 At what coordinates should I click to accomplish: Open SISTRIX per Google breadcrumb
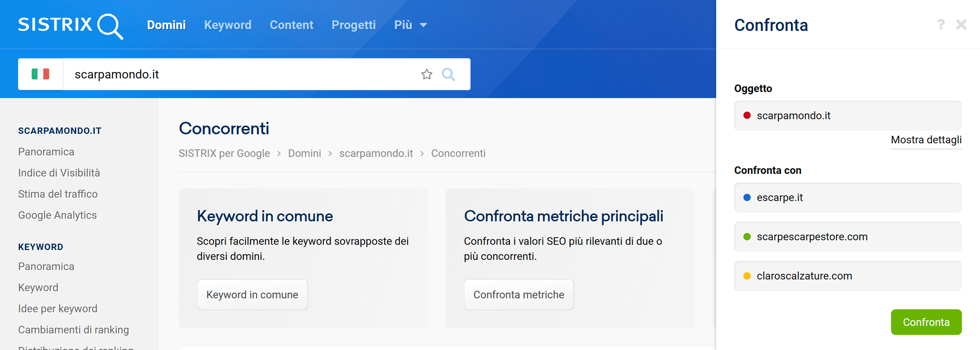point(224,153)
